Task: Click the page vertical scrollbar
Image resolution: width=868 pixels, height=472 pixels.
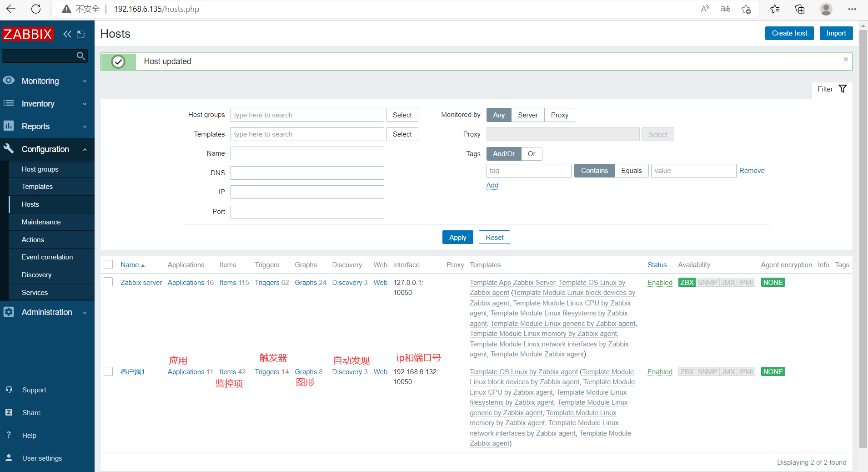Action: tap(863, 239)
